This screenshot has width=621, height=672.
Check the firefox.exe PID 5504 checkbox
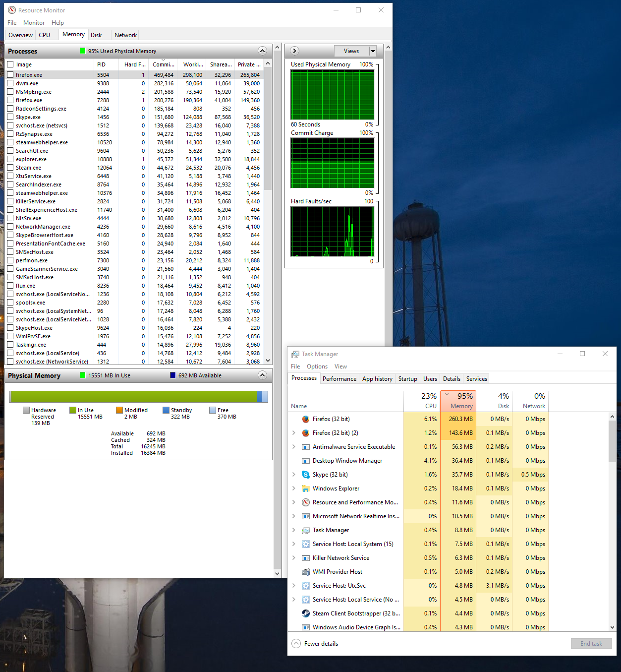coord(10,74)
